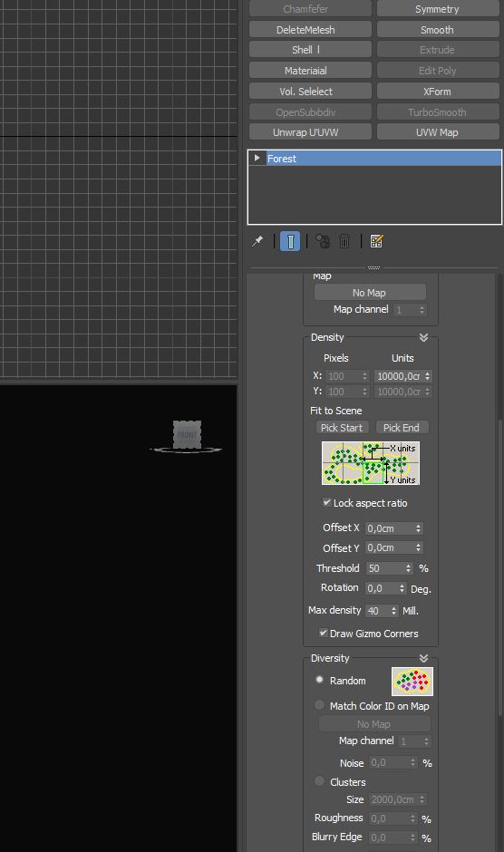Image resolution: width=504 pixels, height=852 pixels.
Task: Toggle Draw Gizmo Corners checkbox
Action: (324, 633)
